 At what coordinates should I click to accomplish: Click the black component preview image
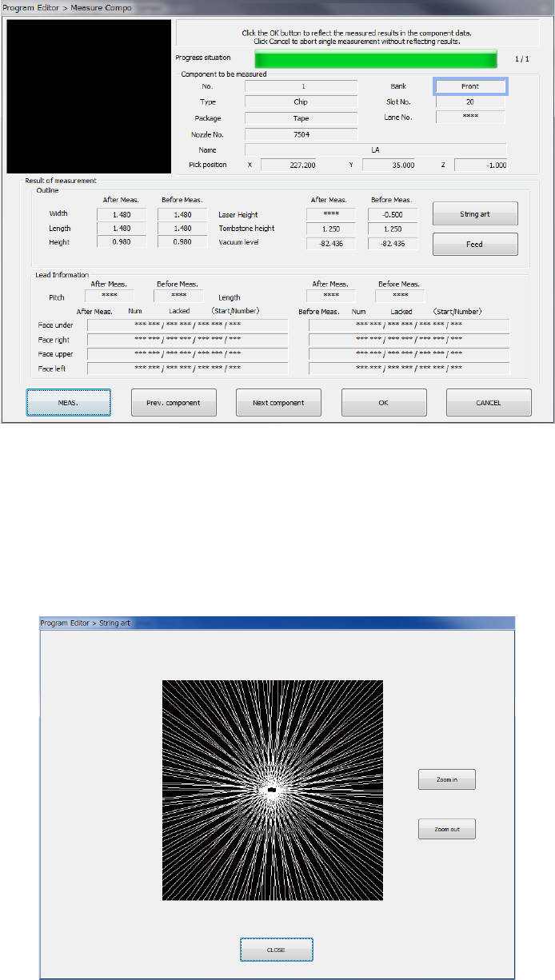(89, 97)
